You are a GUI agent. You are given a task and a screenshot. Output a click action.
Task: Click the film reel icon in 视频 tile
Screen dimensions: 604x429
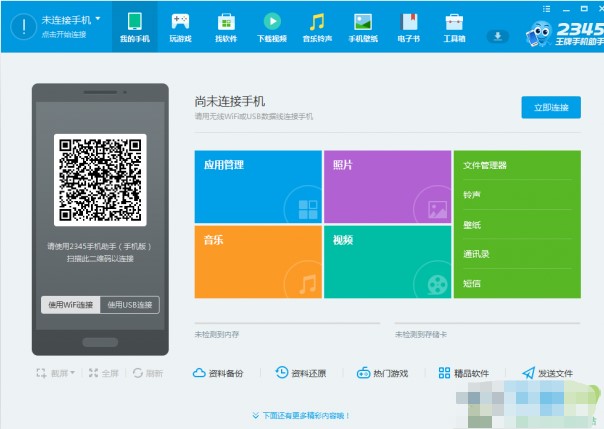438,285
